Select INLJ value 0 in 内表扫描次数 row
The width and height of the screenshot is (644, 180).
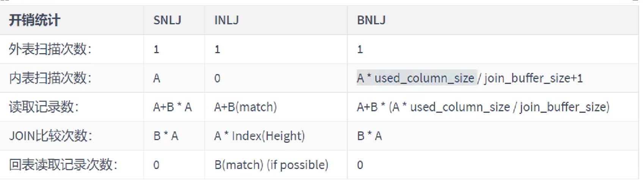[217, 78]
